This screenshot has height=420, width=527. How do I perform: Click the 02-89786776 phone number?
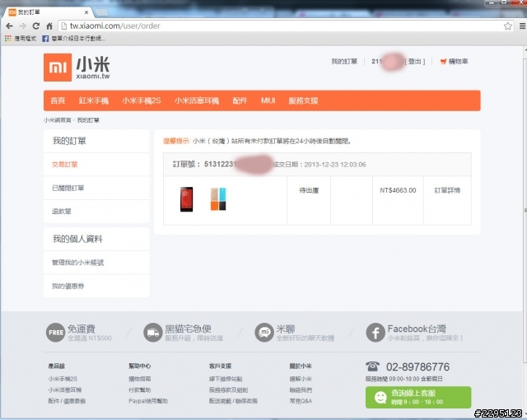417,367
